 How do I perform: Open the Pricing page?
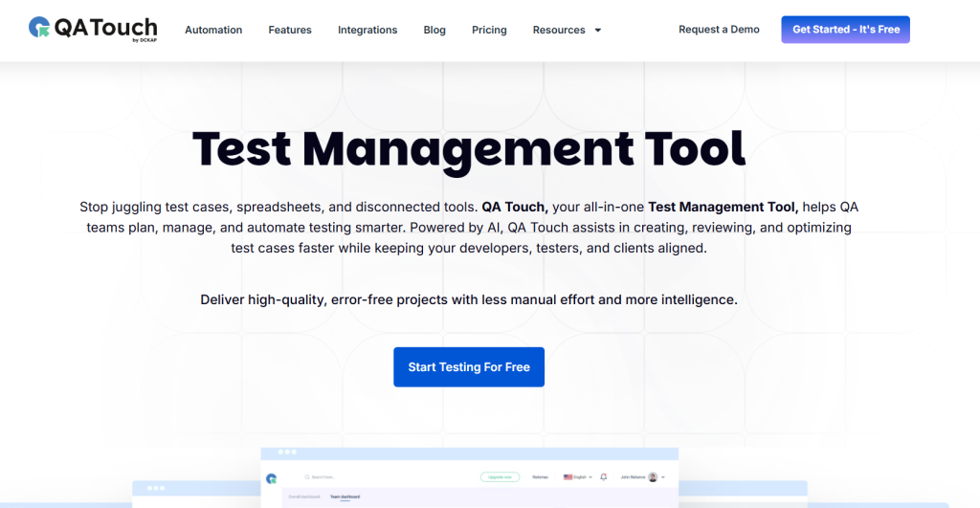[x=489, y=30]
